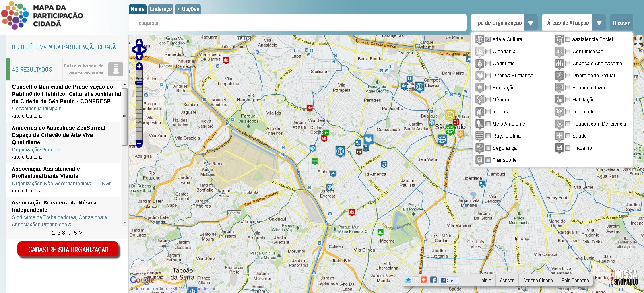Screen dimensions: 644x293
Task: Go to results page 2
Action: pyautogui.click(x=58, y=233)
